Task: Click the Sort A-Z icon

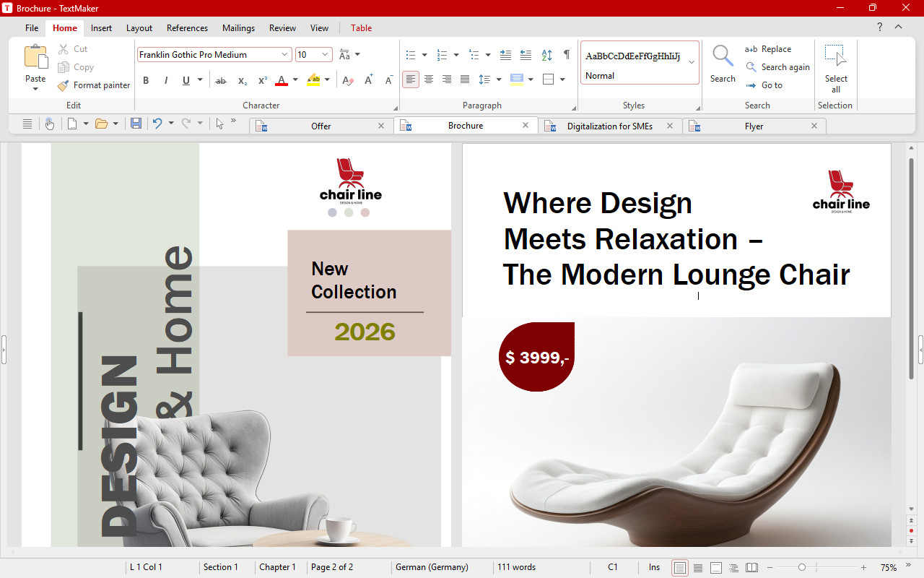Action: [546, 55]
